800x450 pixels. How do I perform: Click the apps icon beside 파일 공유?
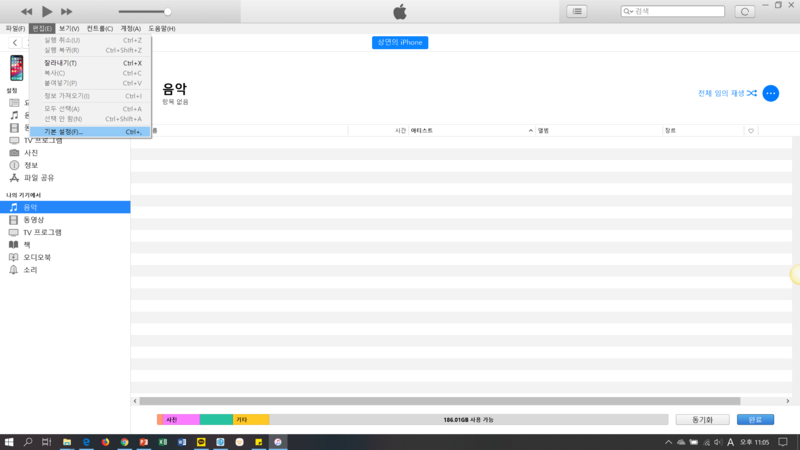pos(14,178)
